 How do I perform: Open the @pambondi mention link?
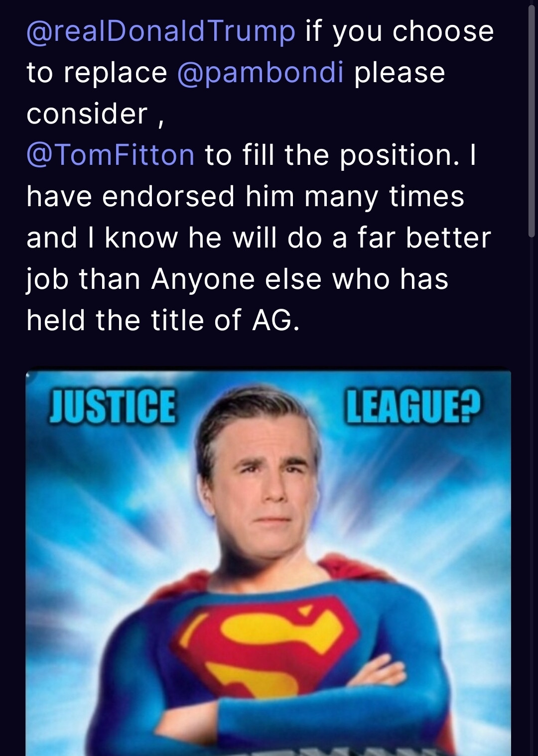click(x=260, y=73)
